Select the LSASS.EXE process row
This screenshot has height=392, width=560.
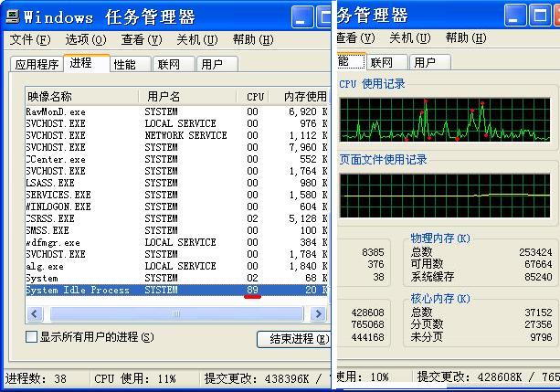(x=177, y=183)
